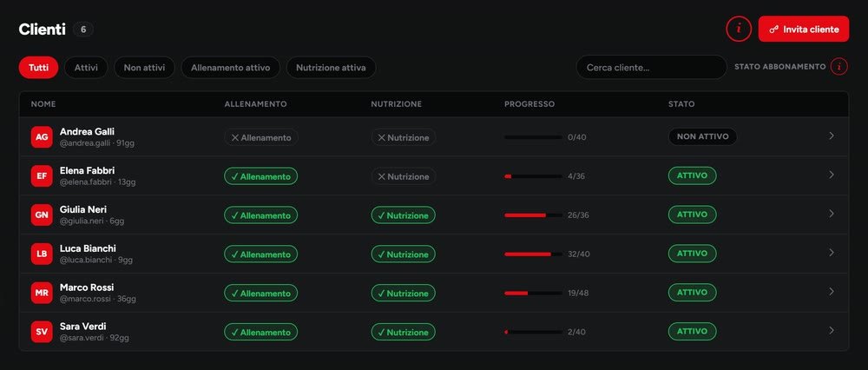Screen dimensions: 868x370
Task: Click the EF avatar for Elena Fabbri
Action: pos(42,176)
